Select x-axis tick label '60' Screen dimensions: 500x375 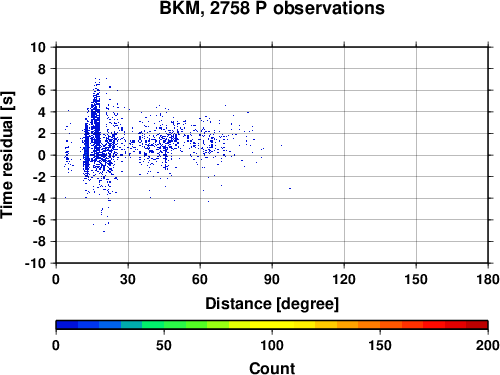pyautogui.click(x=200, y=279)
